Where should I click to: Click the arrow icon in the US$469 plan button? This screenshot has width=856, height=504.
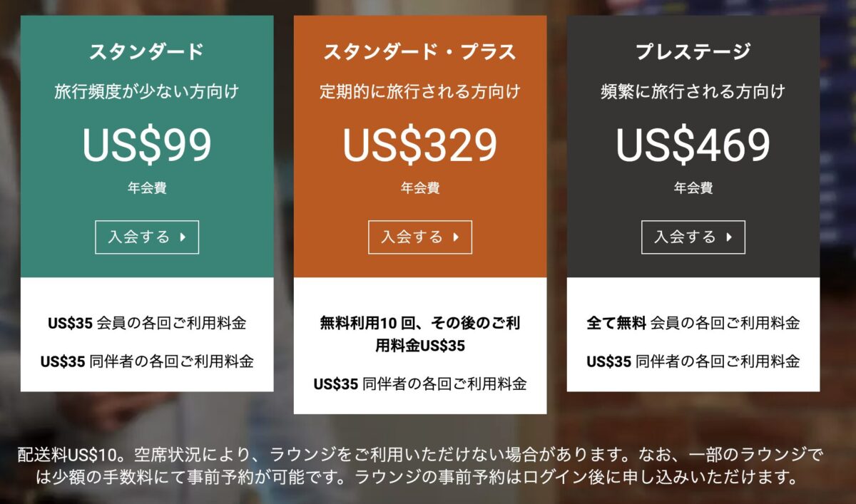click(x=729, y=237)
